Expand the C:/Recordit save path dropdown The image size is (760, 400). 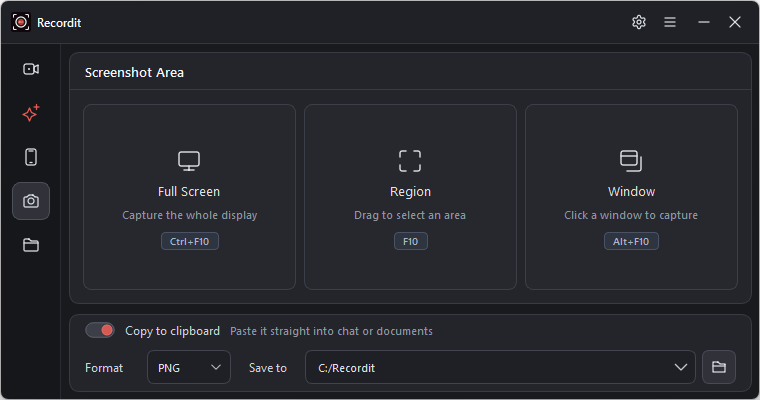[x=500, y=367]
